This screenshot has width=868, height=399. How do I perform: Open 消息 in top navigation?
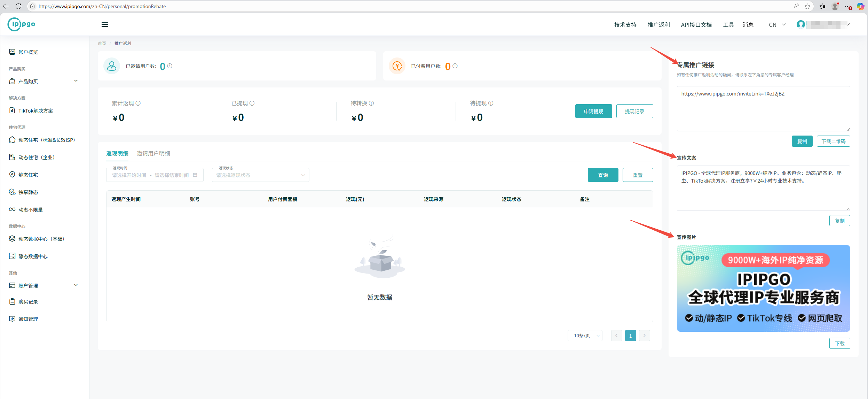tap(748, 25)
